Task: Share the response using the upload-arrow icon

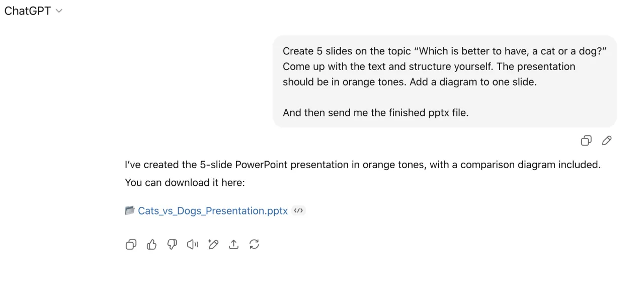Action: coord(233,245)
